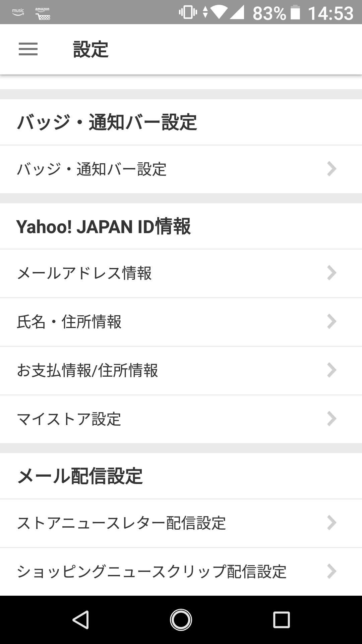Open the hamburger navigation menu
The width and height of the screenshot is (362, 644).
pos(28,49)
